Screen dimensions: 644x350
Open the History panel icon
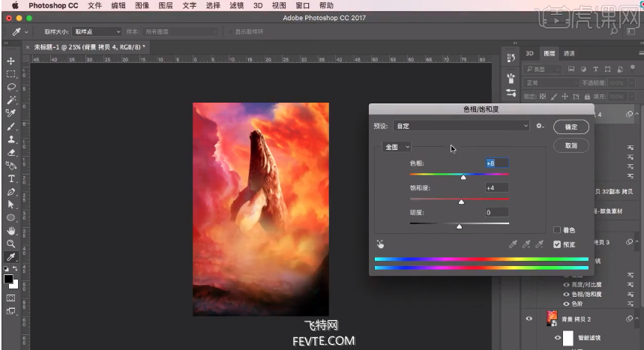coord(511,58)
